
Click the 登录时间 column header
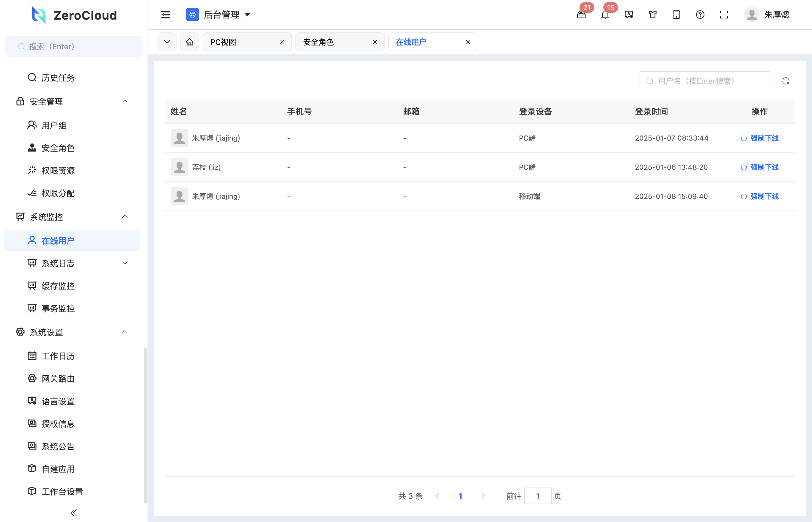click(651, 111)
